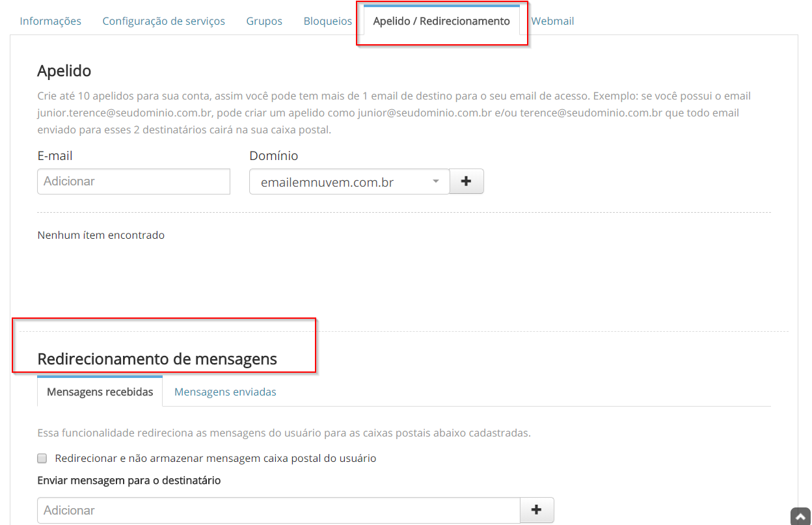Open the Webmail tab
Screen dimensions: 812x525
click(552, 21)
